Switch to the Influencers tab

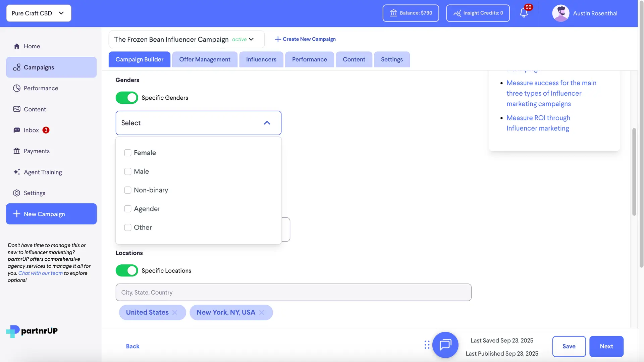pyautogui.click(x=261, y=59)
